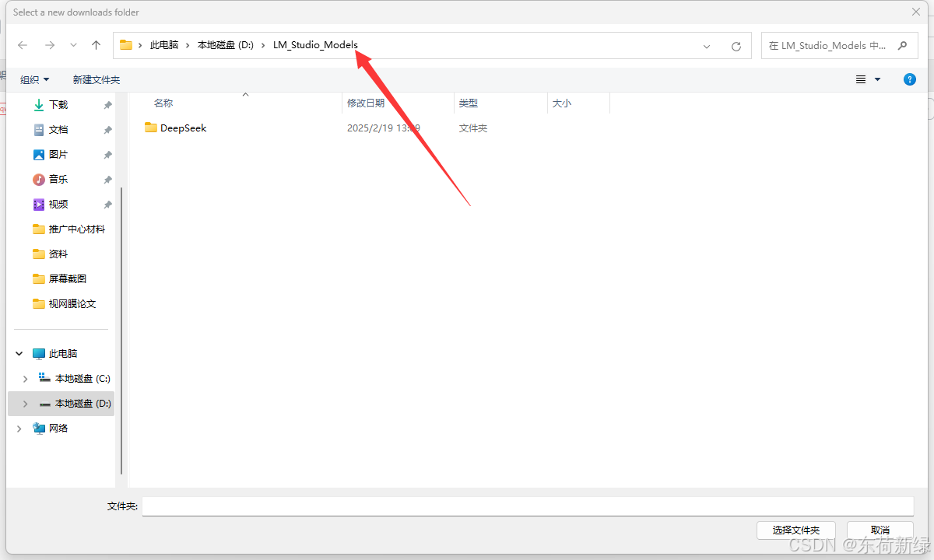Expand 本地磁盘 (C:) tree node

point(26,378)
